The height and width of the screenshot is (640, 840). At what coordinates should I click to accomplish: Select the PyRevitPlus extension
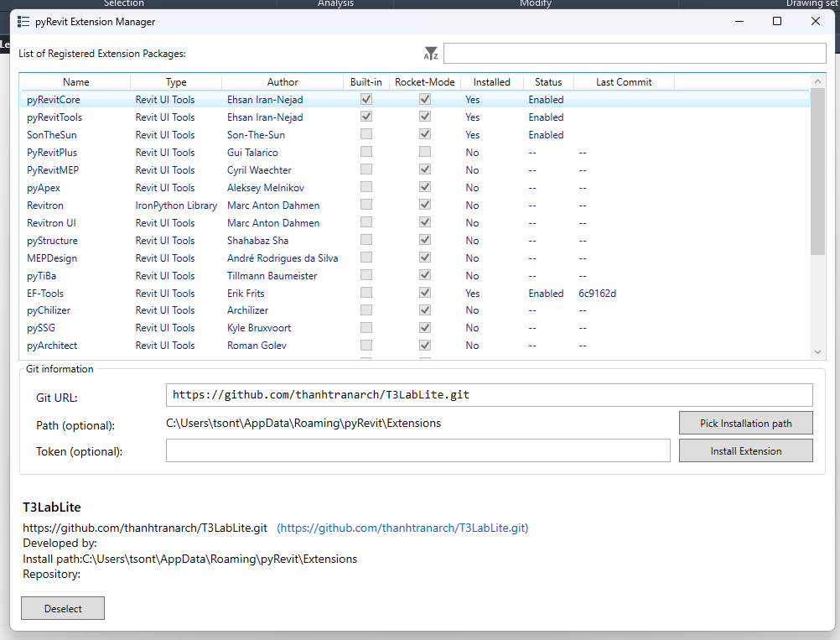(415, 152)
